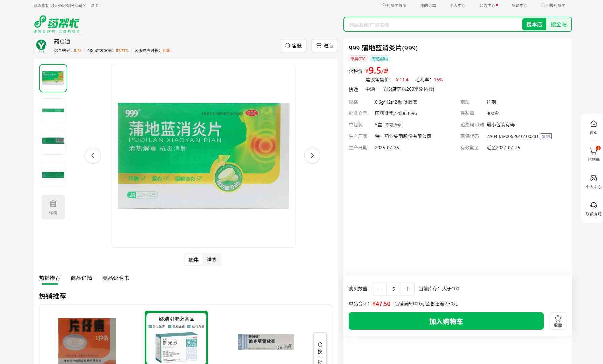Screen dimensions: 603x364
Task: Switch image view to 详情
Action: point(211,260)
